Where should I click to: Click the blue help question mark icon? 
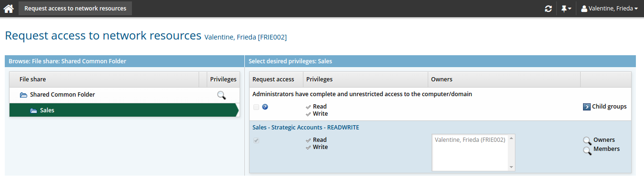tap(265, 107)
